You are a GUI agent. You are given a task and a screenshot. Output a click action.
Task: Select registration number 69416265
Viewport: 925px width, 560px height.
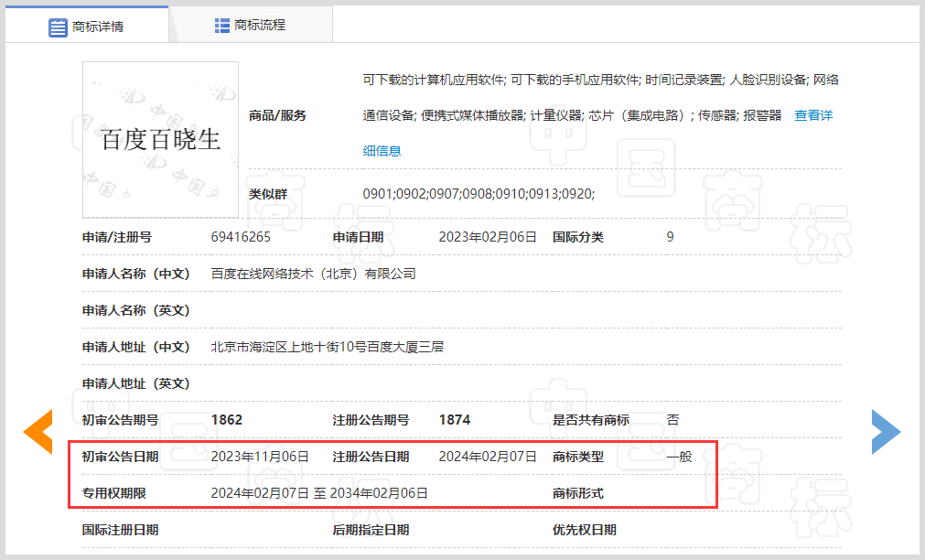tap(241, 237)
